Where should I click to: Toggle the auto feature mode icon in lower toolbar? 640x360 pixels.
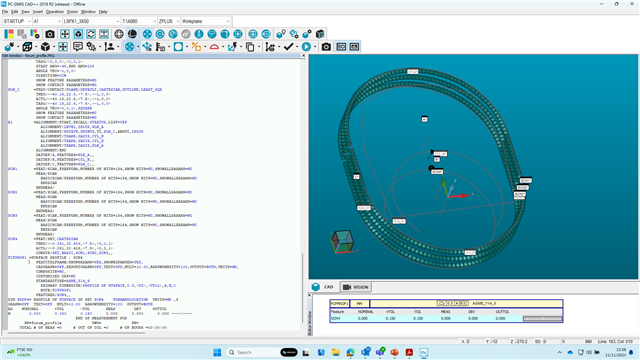pos(129,47)
